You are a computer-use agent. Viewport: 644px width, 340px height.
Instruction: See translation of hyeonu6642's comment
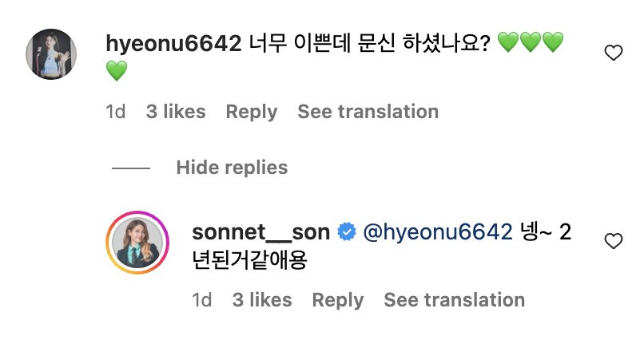pos(368,112)
